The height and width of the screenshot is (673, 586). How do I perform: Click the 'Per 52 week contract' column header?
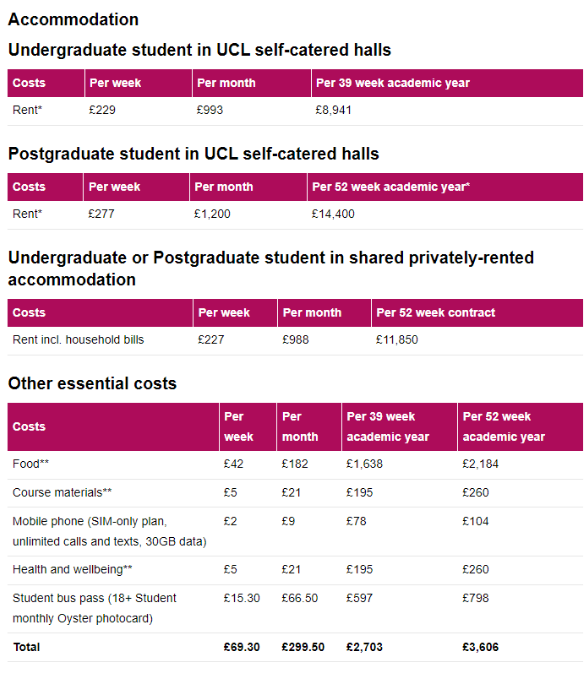435,312
